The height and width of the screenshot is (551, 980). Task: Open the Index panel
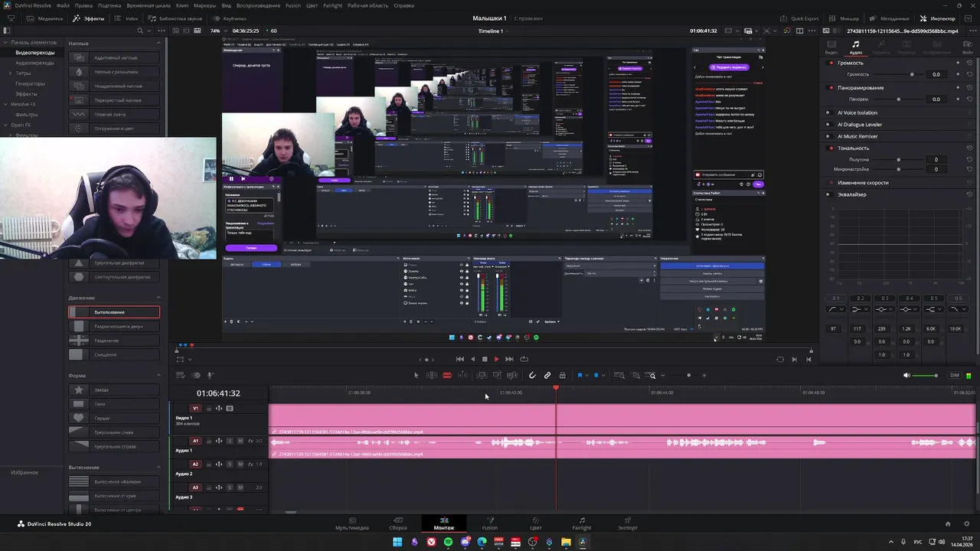(126, 18)
